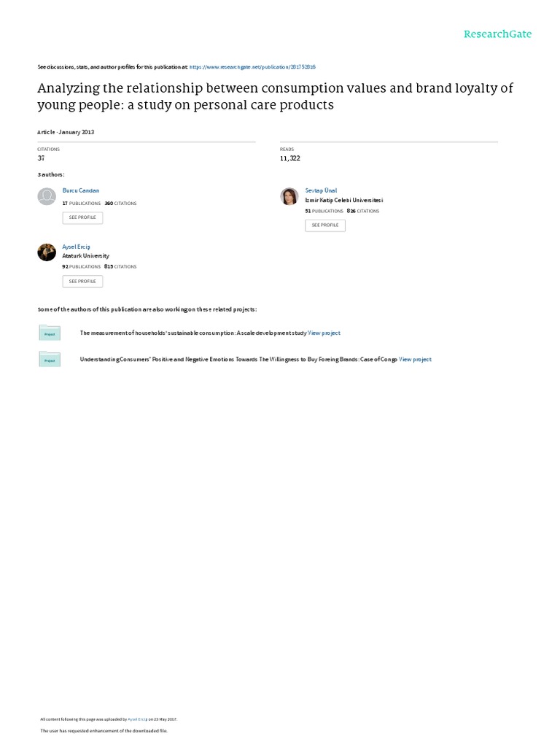Open Sevtap Ünal's author name link

321,190
